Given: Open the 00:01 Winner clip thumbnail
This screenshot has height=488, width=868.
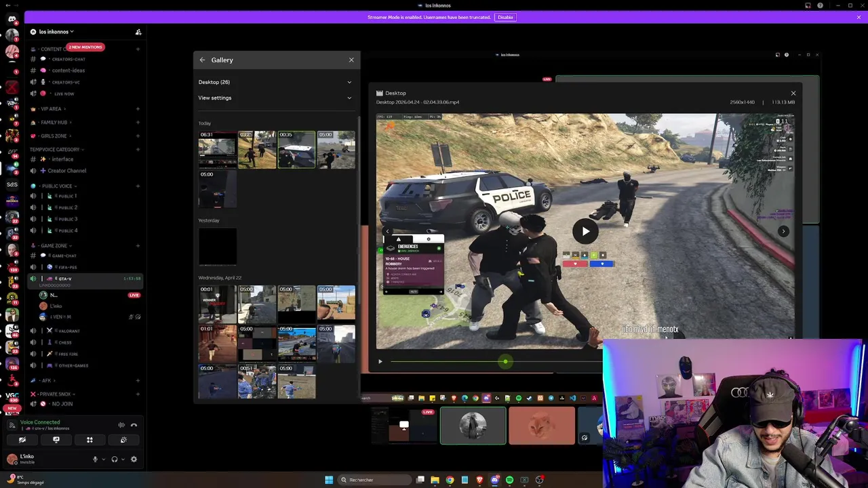Looking at the screenshot, I should coord(217,304).
